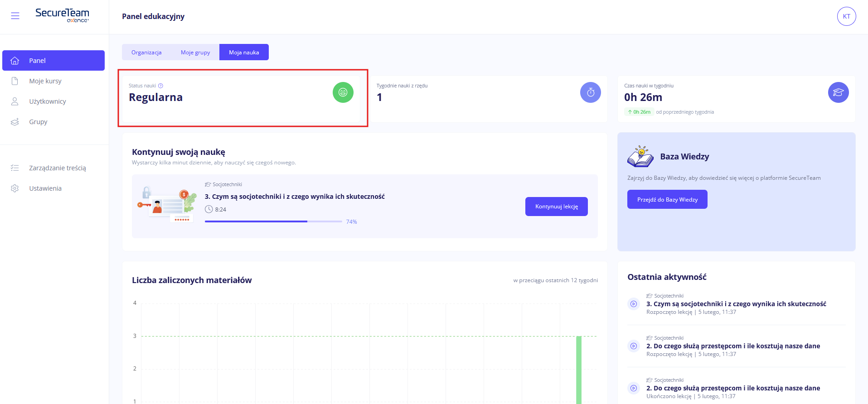
Task: Click the socjotechniki lesson thumbnail image
Action: pos(167,205)
